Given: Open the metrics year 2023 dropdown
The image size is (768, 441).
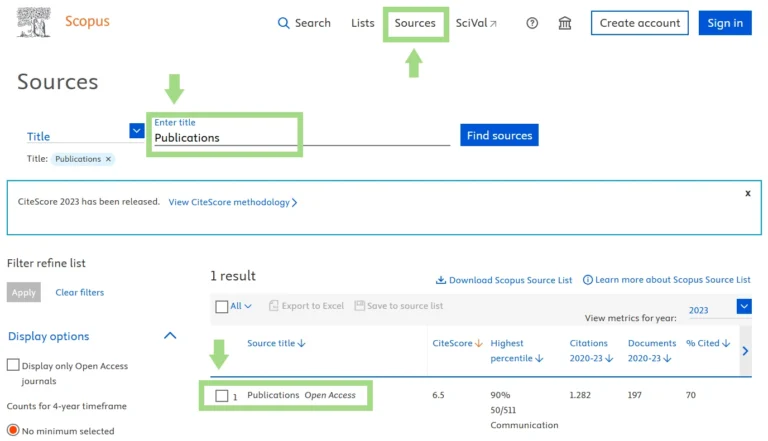Looking at the screenshot, I should pyautogui.click(x=743, y=307).
